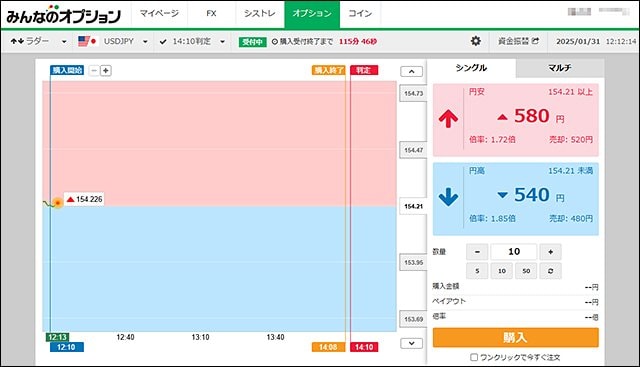The width and height of the screenshot is (640, 367).
Task: Select the 154.21 price level
Action: (x=413, y=207)
